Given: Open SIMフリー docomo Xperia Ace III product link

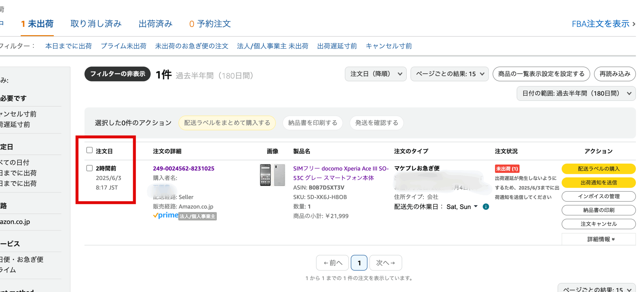Looking at the screenshot, I should [341, 173].
